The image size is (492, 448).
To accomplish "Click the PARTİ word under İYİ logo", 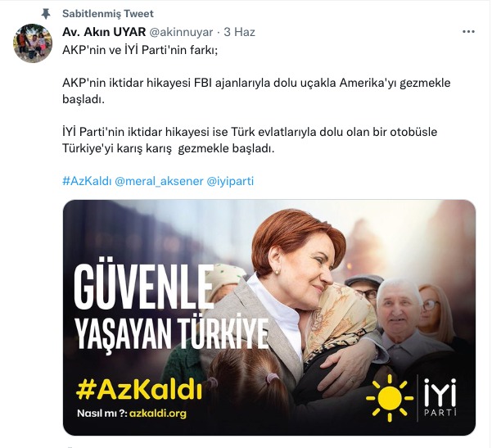I will (440, 412).
